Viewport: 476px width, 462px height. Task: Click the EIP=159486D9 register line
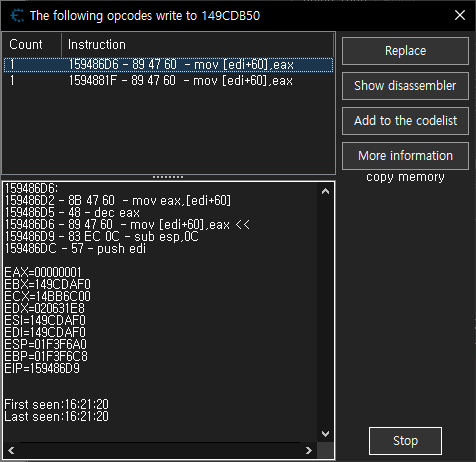click(x=42, y=368)
